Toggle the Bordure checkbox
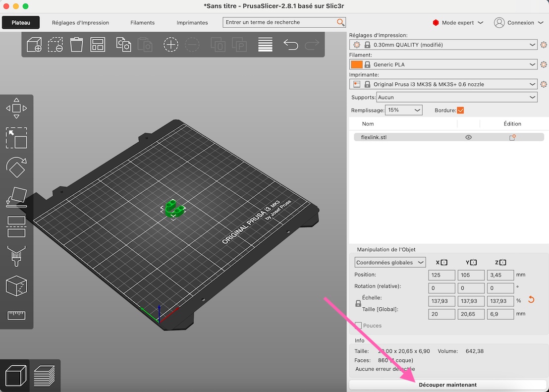The height and width of the screenshot is (392, 549). coord(460,111)
